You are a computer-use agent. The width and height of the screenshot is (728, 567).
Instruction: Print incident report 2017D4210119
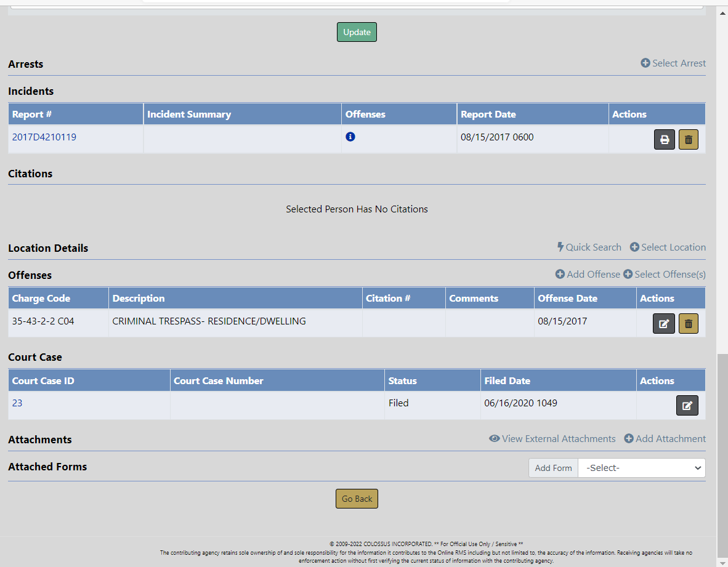pos(664,140)
